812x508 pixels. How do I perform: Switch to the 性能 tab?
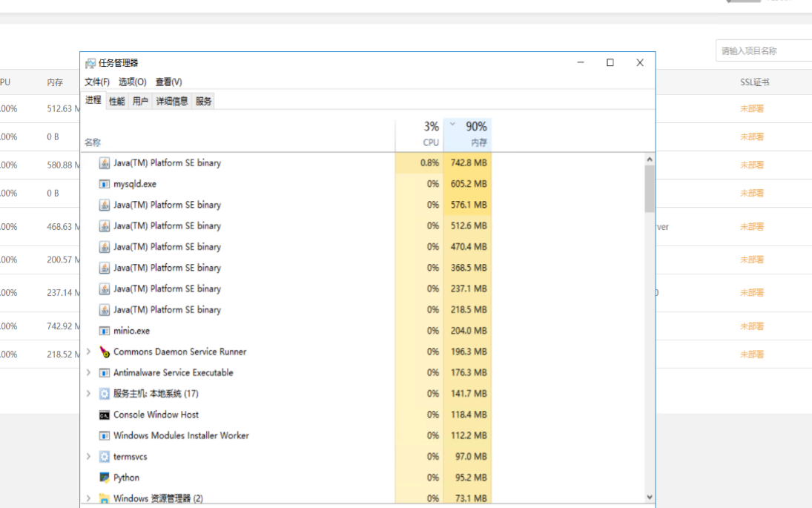[x=117, y=102]
